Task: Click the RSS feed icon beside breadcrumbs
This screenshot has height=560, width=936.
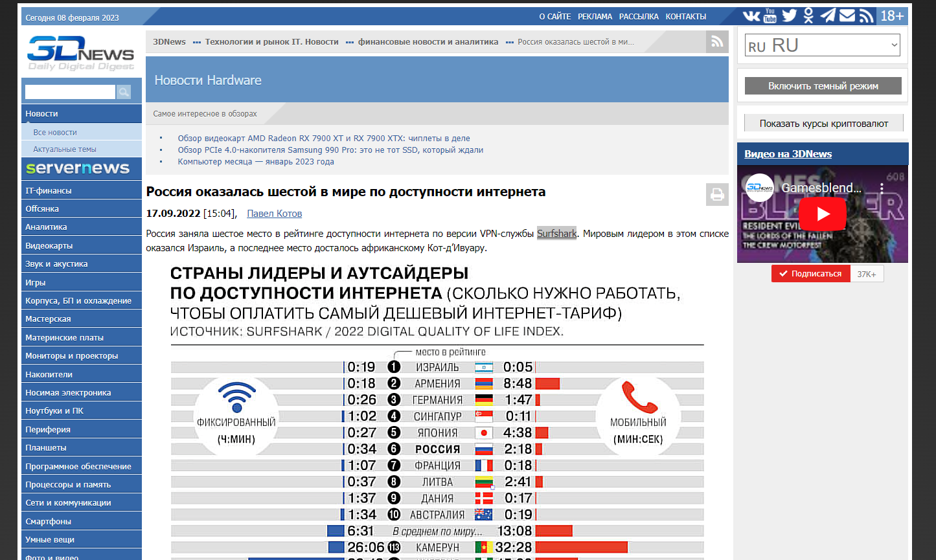Action: [x=717, y=42]
